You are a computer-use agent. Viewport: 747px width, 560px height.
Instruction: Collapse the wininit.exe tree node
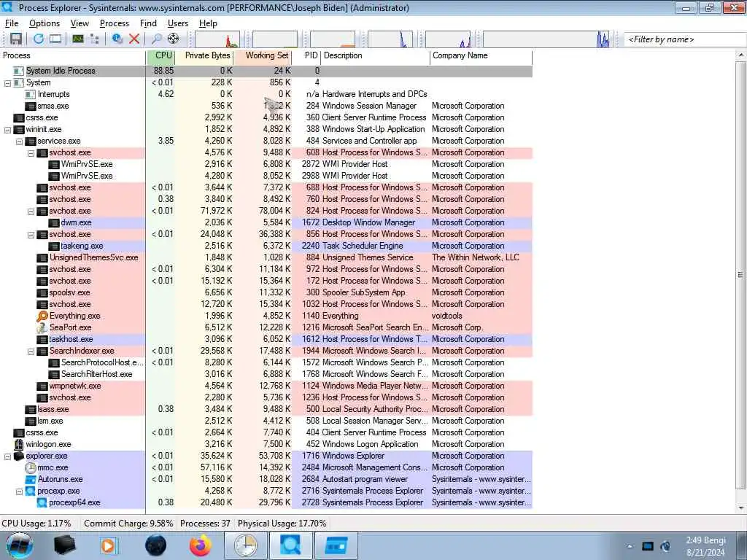point(7,130)
